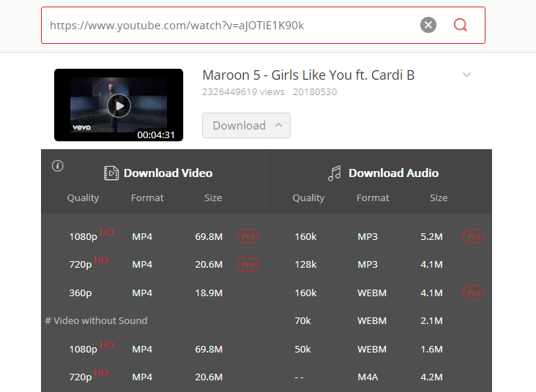Click the 2.1M audio size value
The width and height of the screenshot is (536, 392).
[x=431, y=320]
